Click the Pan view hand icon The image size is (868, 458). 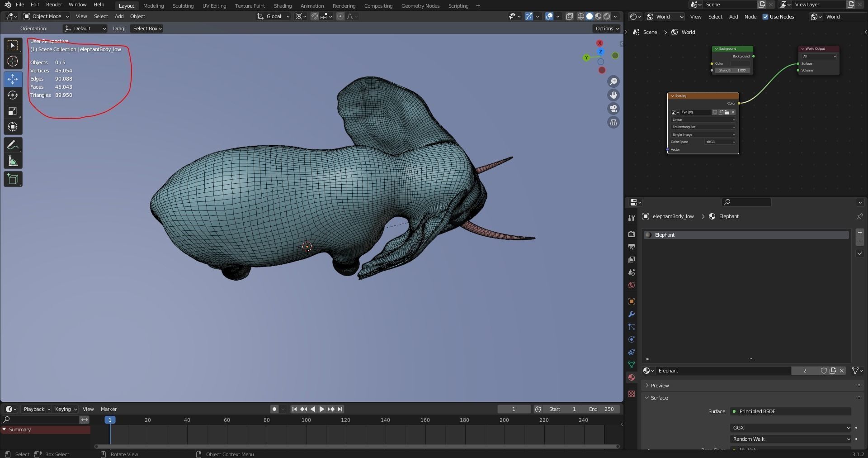613,95
